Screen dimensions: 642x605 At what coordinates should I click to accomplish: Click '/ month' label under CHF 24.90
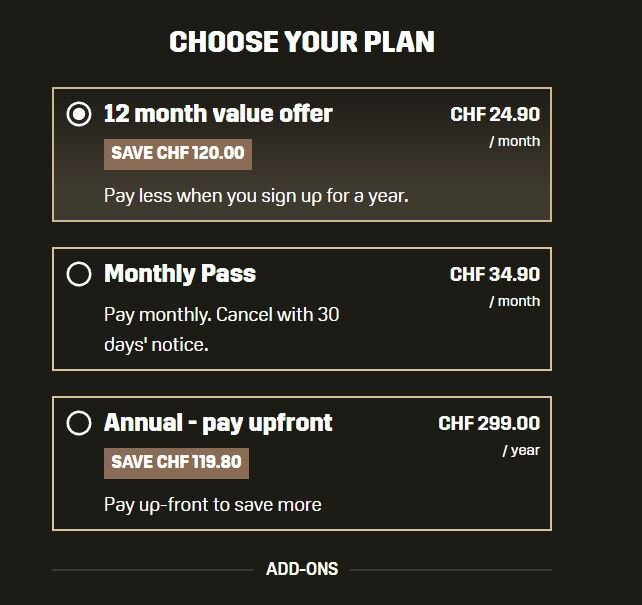514,141
